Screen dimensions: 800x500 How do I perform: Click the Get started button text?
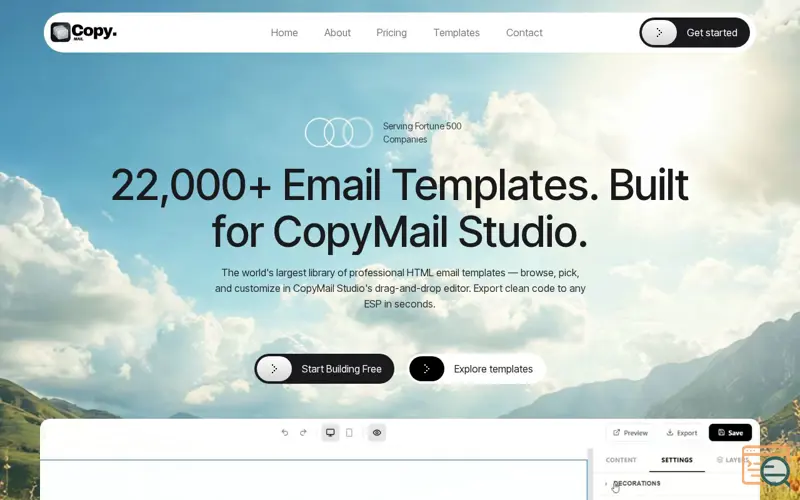point(712,33)
